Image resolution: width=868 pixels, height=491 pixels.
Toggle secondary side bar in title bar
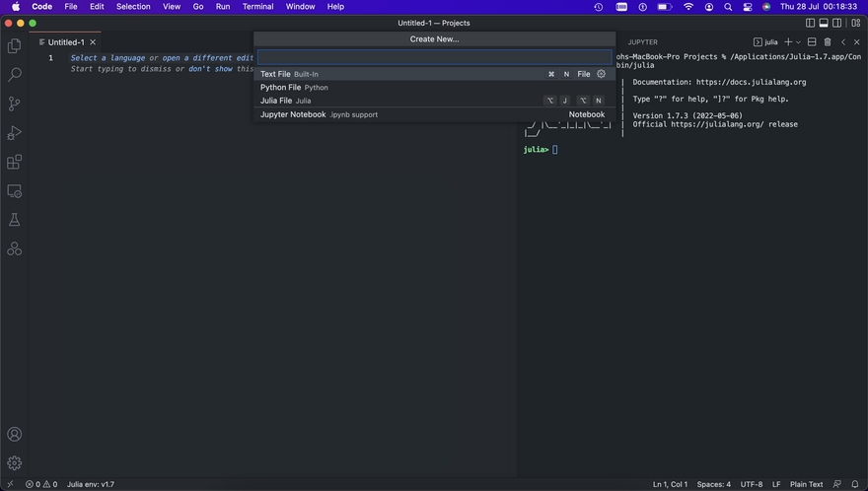tap(837, 23)
